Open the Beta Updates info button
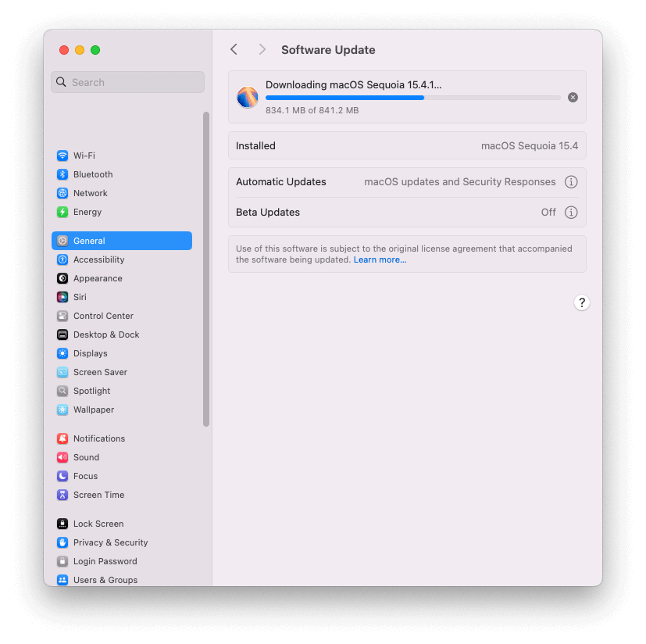 (x=571, y=212)
